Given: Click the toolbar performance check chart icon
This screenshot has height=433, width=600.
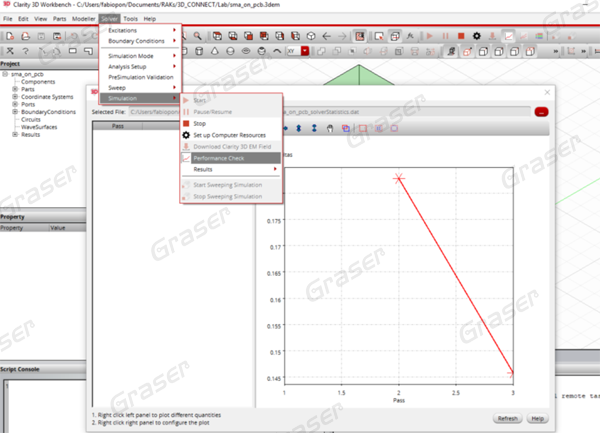Looking at the screenshot, I should [x=508, y=36].
